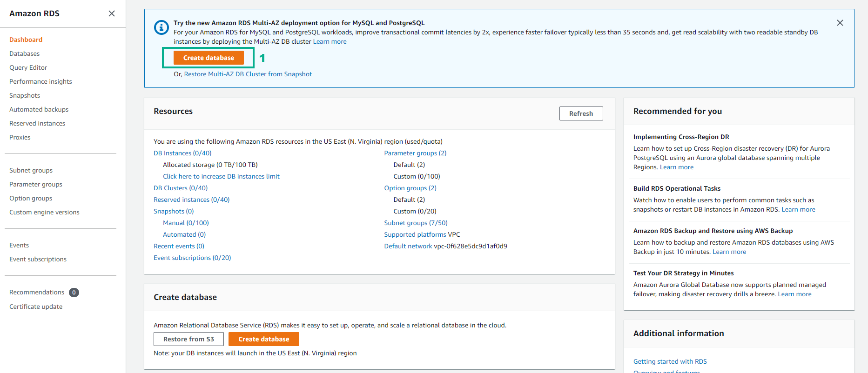This screenshot has height=373, width=868.
Task: Learn more about Build RDS Operational Tasks
Action: coord(798,209)
